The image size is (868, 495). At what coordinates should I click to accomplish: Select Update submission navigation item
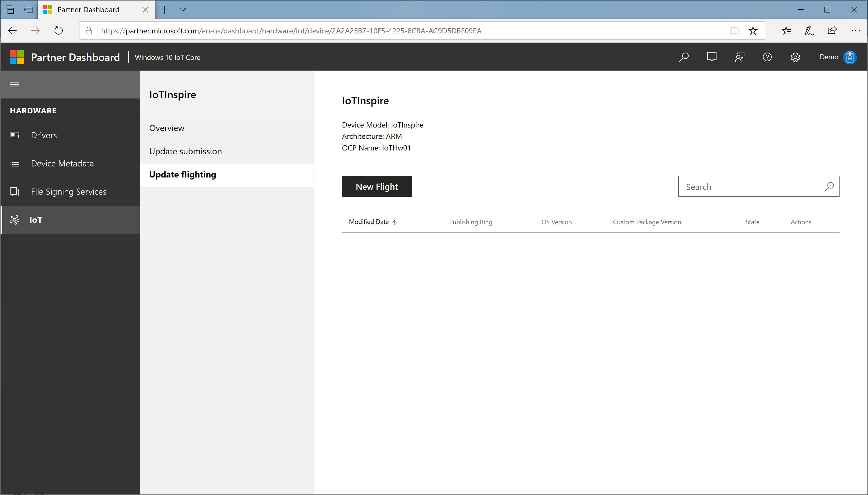tap(186, 151)
